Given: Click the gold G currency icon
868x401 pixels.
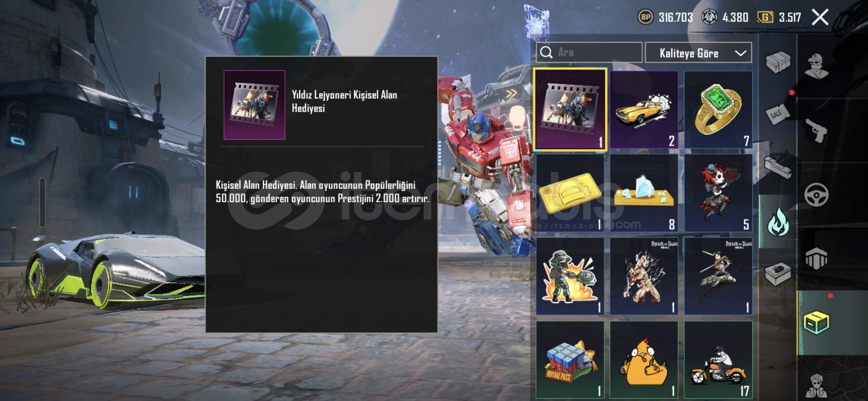Looking at the screenshot, I should 765,17.
